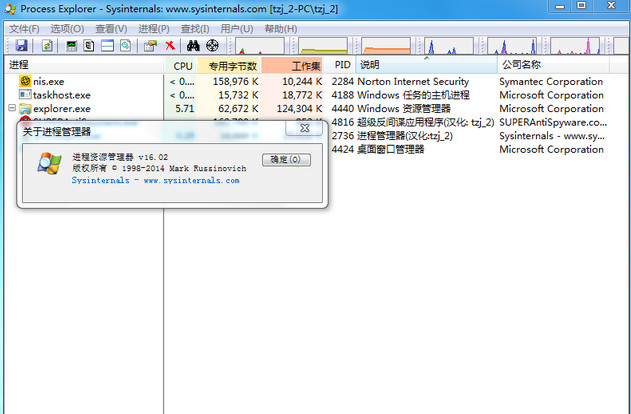631x414 pixels.
Task: Click the 15,732 K private bytes value
Action: [238, 95]
